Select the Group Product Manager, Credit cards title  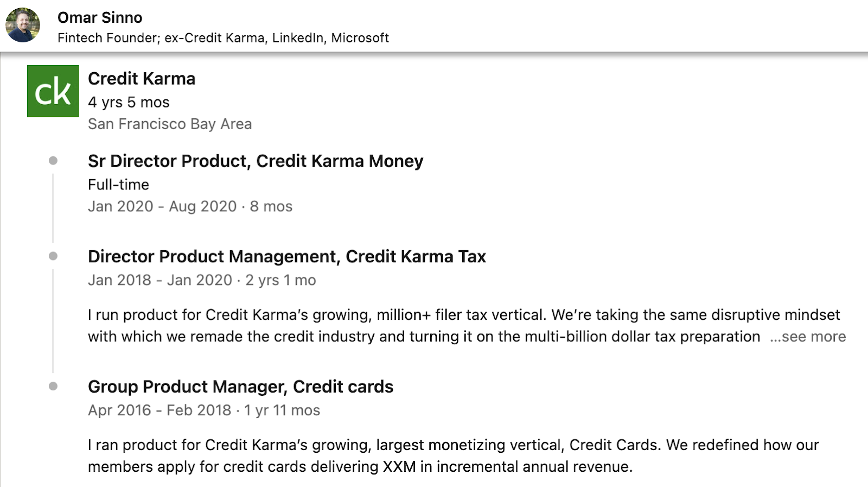coord(241,387)
